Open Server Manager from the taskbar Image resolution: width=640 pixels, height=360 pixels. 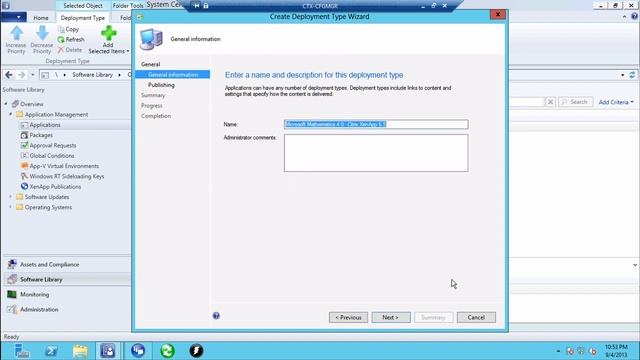click(x=21, y=351)
